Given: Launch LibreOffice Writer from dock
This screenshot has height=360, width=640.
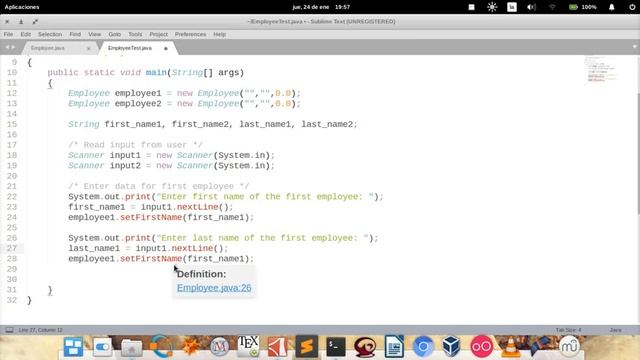Looking at the screenshot, I should coord(394,347).
